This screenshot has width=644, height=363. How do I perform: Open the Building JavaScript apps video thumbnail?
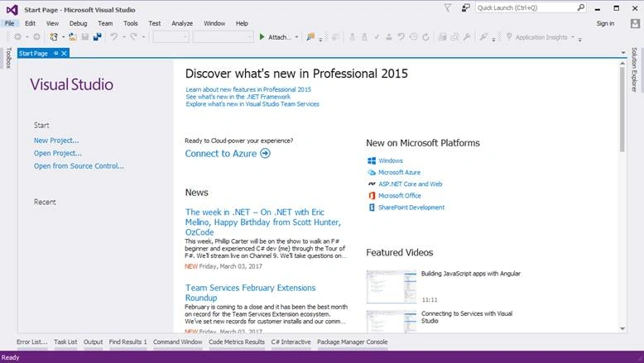click(x=392, y=287)
